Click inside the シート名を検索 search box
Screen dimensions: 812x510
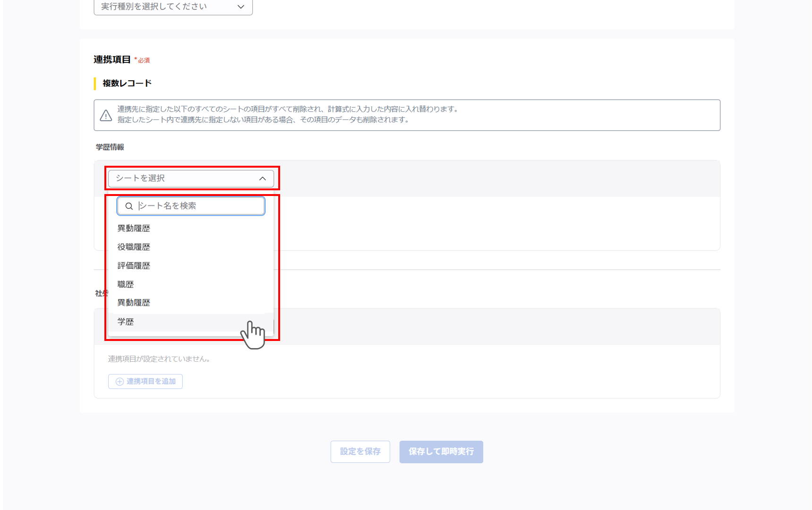tap(191, 206)
